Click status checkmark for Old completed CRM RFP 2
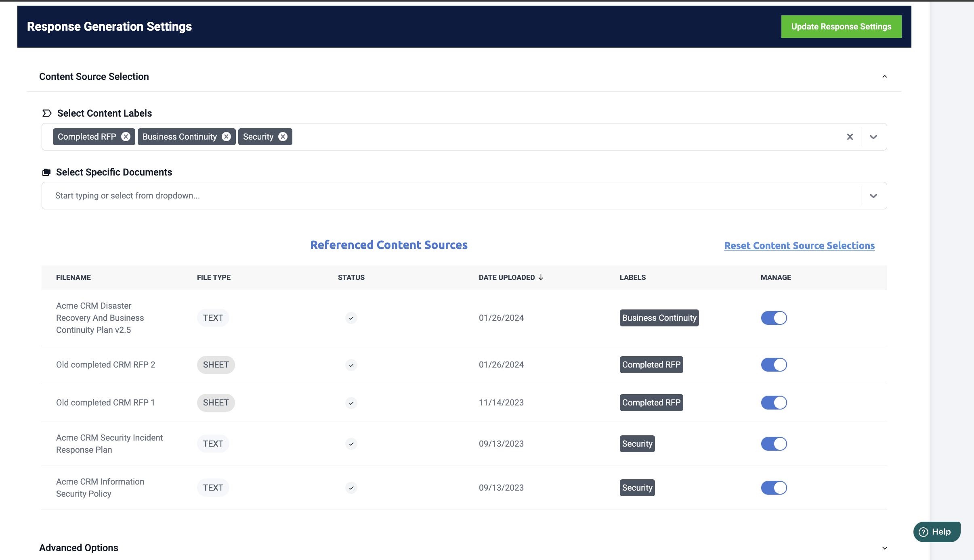 pyautogui.click(x=351, y=365)
